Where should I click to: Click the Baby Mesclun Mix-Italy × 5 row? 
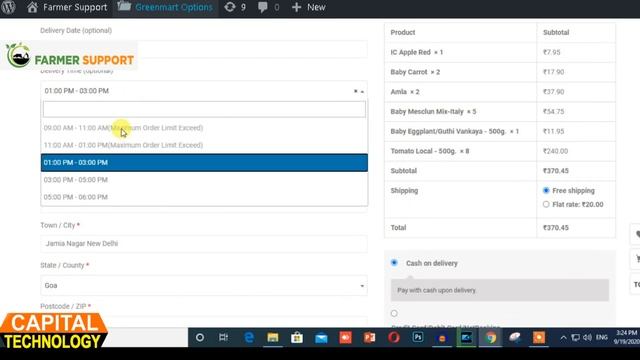pos(500,111)
